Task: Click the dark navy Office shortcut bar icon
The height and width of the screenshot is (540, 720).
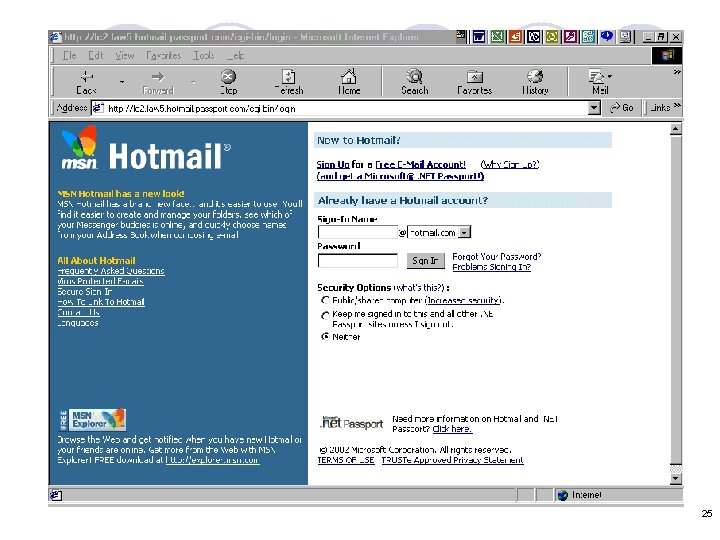Action: (534, 37)
